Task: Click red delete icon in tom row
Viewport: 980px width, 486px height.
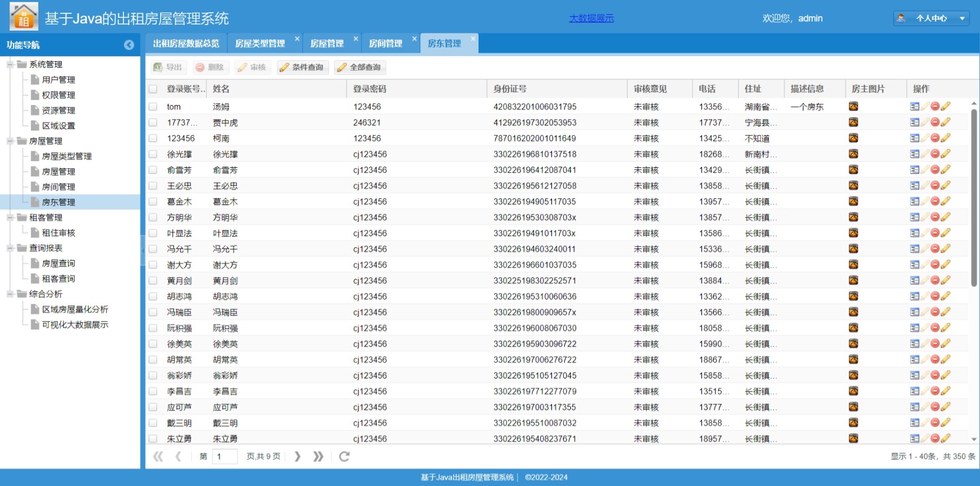Action: tap(935, 106)
